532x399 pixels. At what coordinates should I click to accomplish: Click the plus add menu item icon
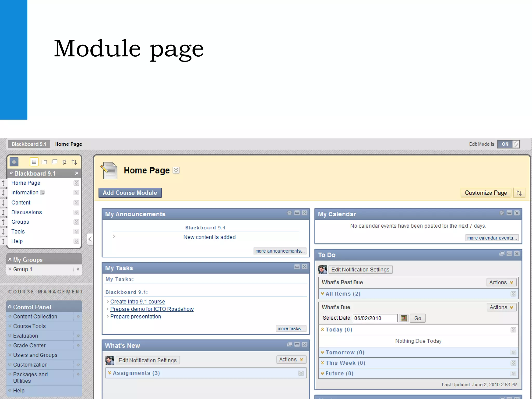(14, 162)
